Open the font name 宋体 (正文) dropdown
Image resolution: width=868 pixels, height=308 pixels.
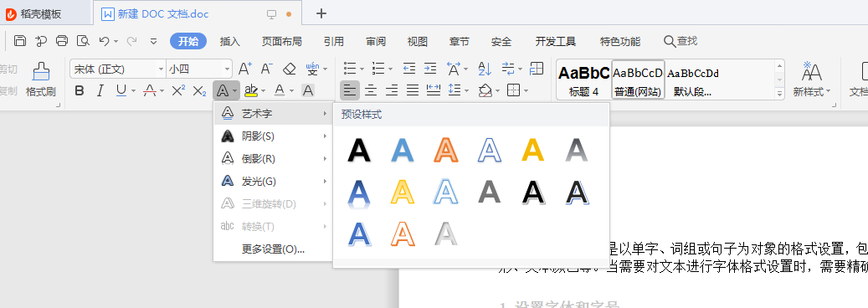tap(161, 69)
